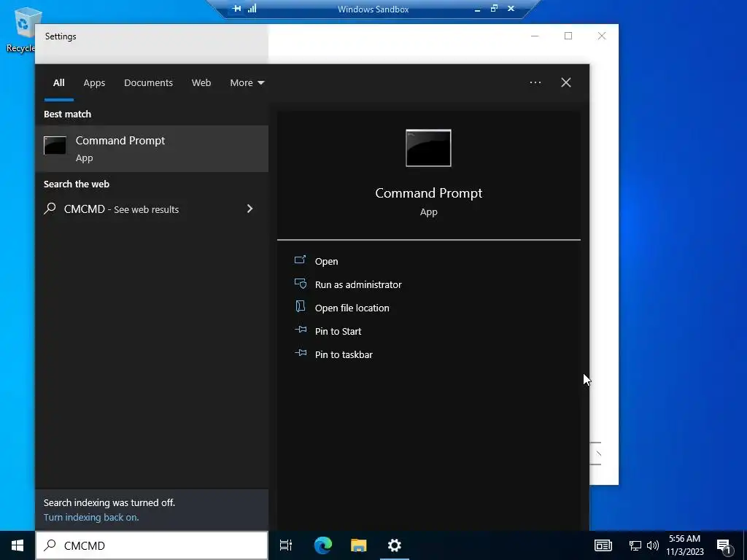Click the News and interests tray icon
The image size is (747, 560).
[x=603, y=545]
